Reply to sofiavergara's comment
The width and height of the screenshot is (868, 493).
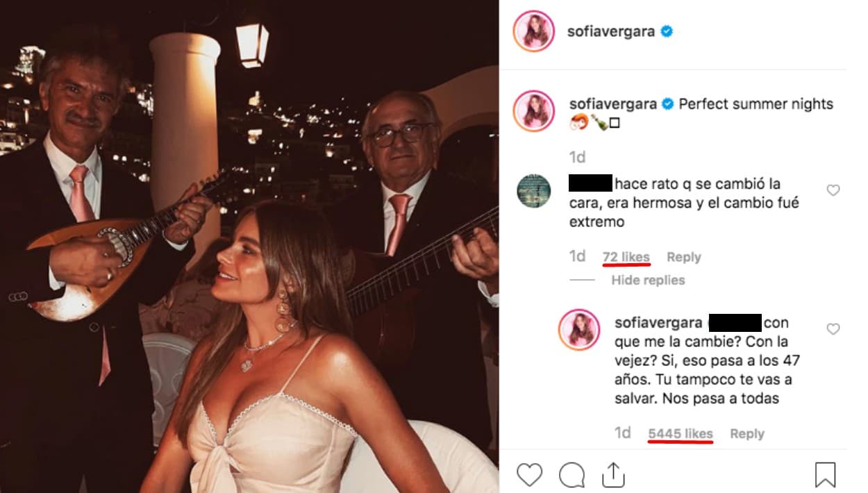(747, 433)
